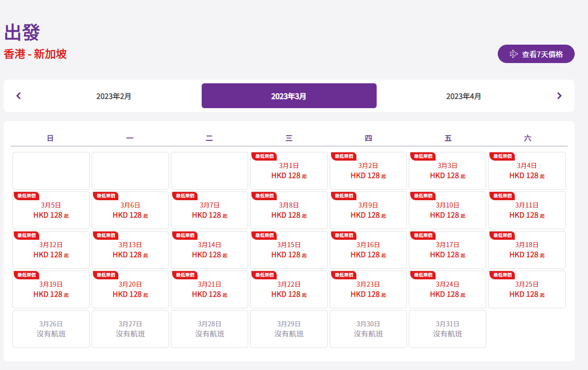Click the 最低票價 badge on 3月20日
Viewport: 588px width, 370px height.
coord(105,275)
